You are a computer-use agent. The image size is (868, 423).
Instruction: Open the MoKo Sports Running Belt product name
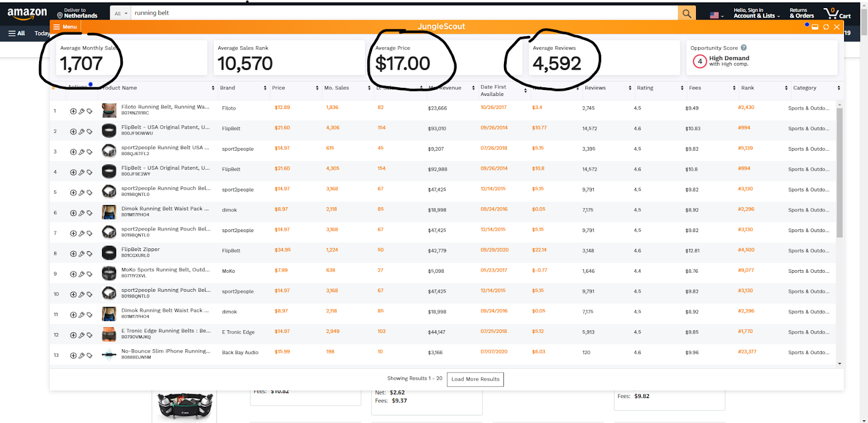click(165, 270)
